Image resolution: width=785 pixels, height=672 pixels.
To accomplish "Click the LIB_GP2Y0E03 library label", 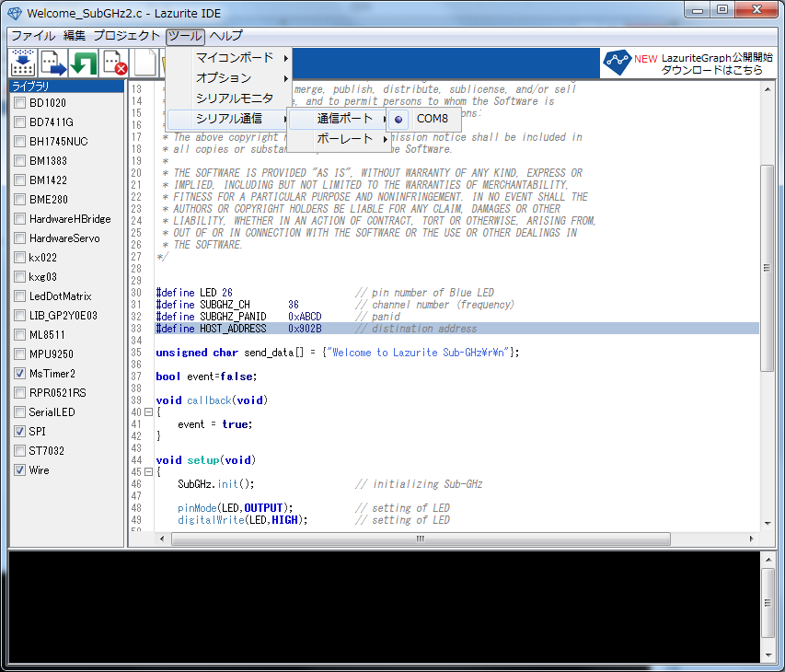I will tap(63, 316).
